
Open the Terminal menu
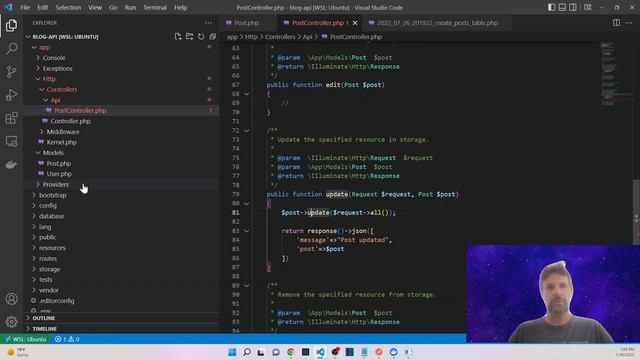click(155, 7)
